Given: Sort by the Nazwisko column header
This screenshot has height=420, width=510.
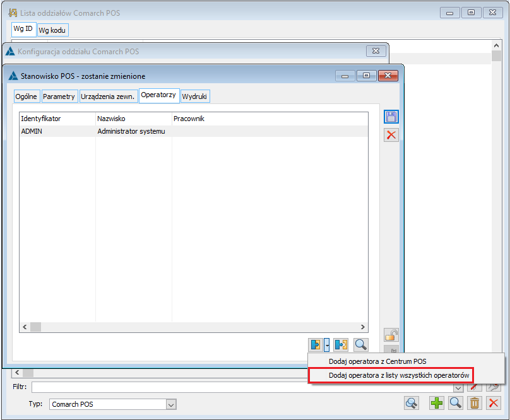Looking at the screenshot, I should 134,119.
